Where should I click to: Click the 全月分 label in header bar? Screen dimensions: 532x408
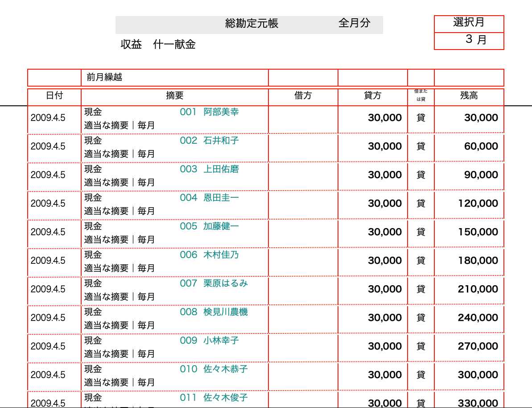tap(354, 23)
